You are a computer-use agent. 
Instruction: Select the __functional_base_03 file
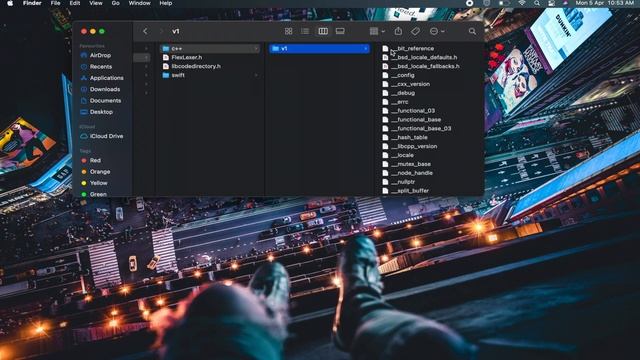(421, 129)
